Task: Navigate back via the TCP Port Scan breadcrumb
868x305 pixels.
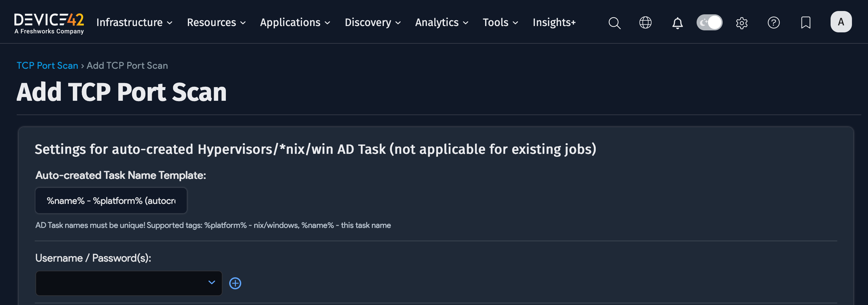Action: [47, 65]
